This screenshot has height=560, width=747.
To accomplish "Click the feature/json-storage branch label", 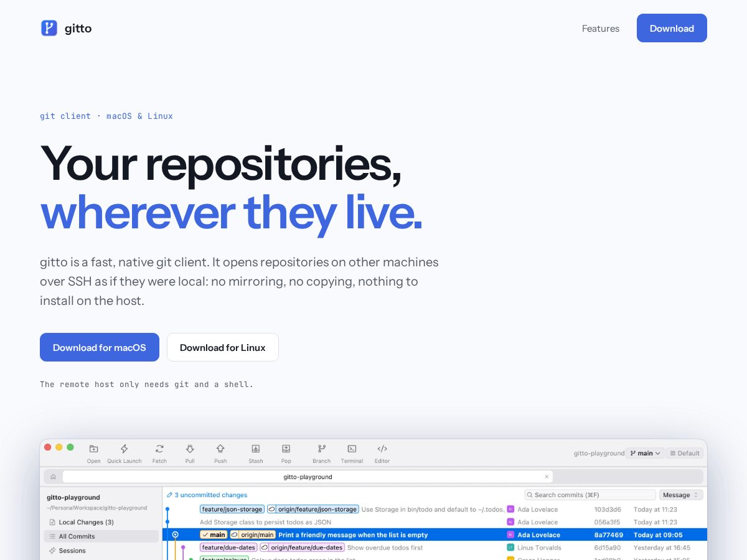I will pyautogui.click(x=232, y=509).
